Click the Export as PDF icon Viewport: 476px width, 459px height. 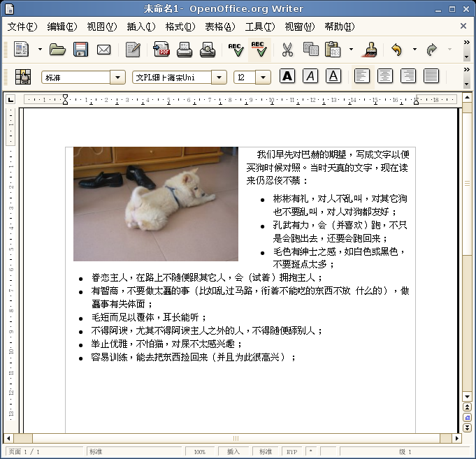[x=161, y=50]
